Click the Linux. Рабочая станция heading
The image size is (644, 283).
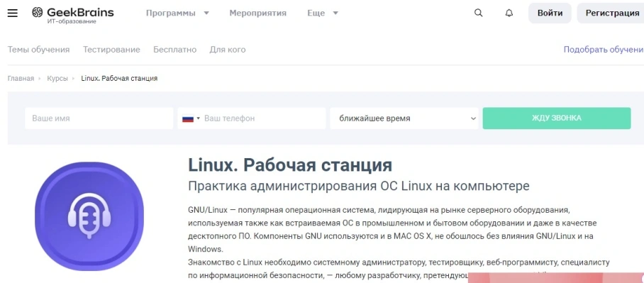click(x=290, y=165)
